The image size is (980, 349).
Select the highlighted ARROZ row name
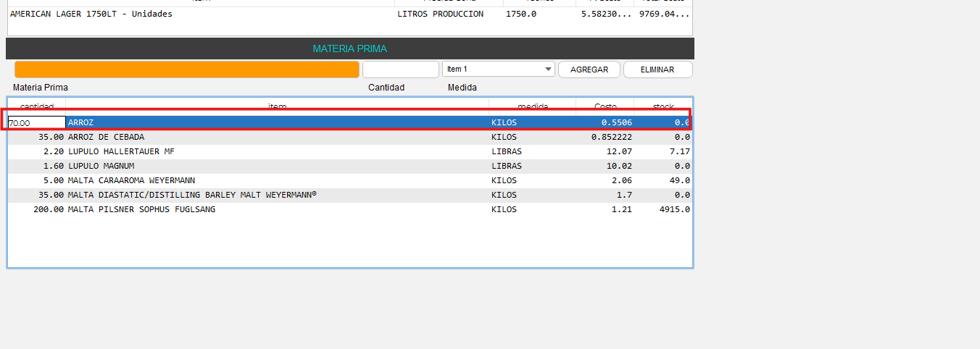point(81,122)
